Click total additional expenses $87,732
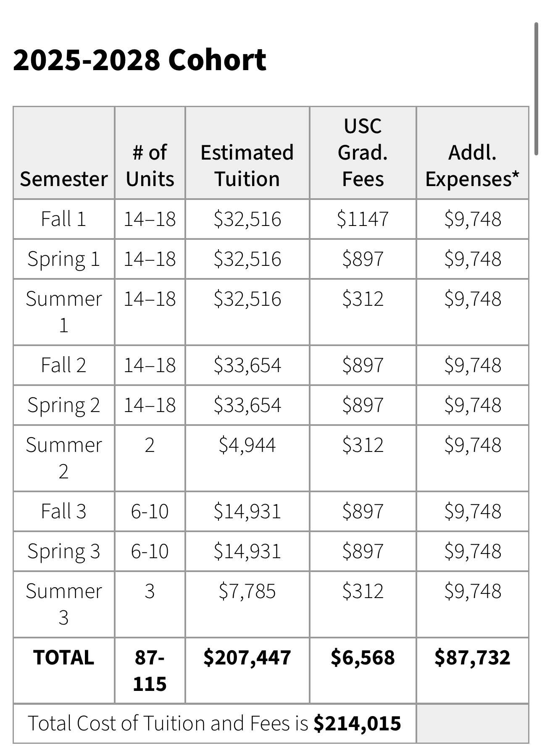 coord(472,657)
